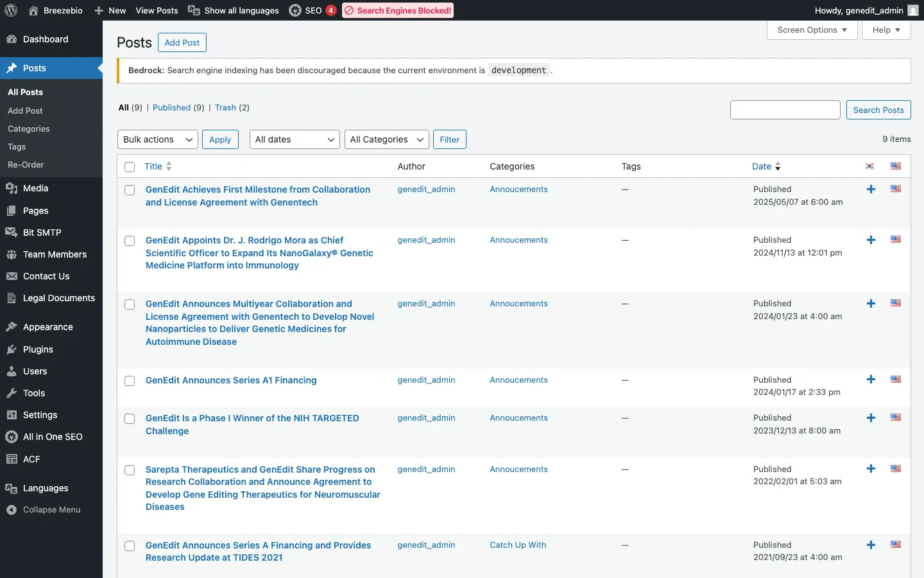Click the SEO icon in admin bar

click(x=295, y=10)
